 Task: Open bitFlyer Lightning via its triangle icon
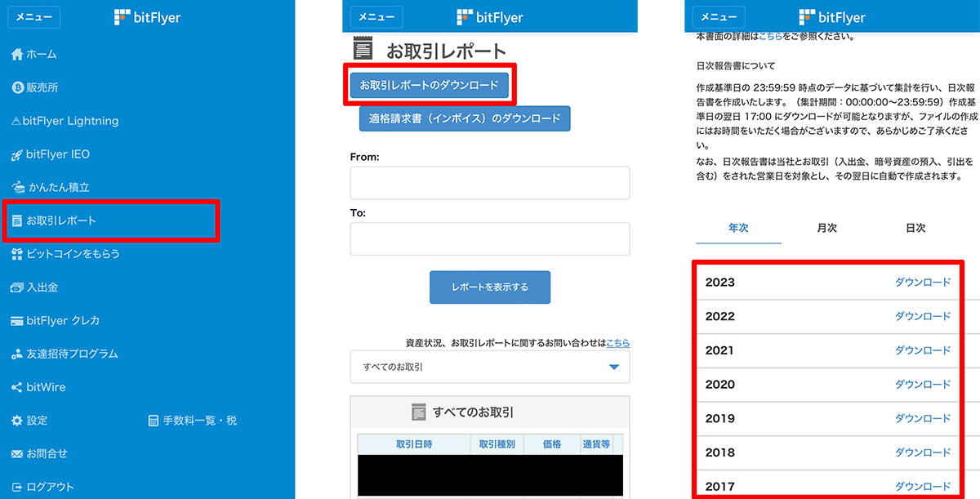click(16, 121)
